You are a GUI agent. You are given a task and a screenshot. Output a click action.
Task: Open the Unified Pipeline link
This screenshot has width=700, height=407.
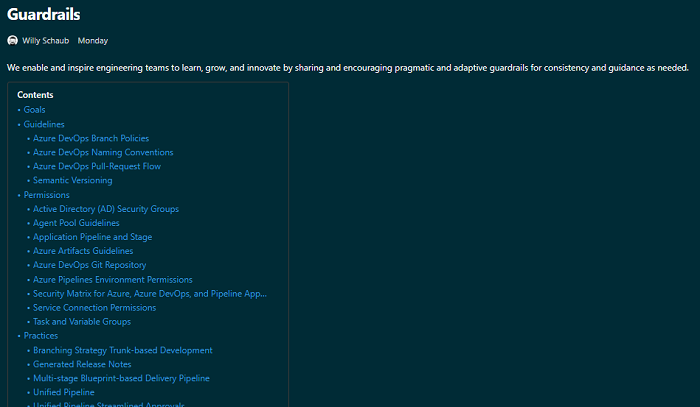64,392
